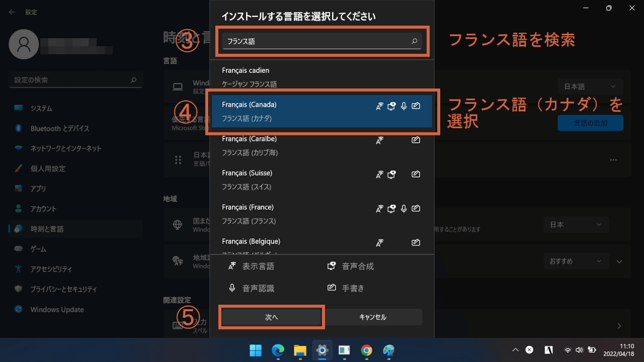Image resolution: width=644 pixels, height=362 pixels.
Task: Open the Paint app on taskbar
Action: (x=388, y=350)
